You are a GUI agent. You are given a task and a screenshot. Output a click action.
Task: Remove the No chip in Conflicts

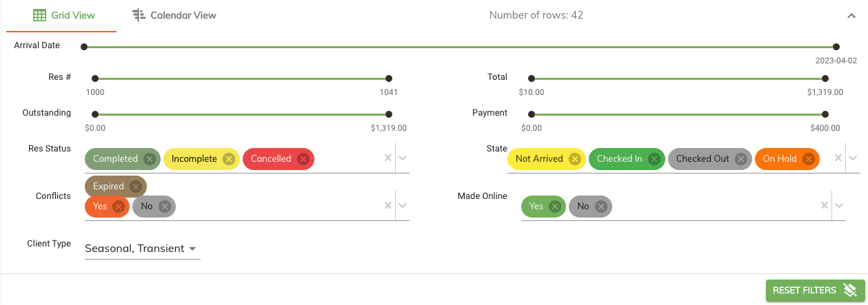164,207
